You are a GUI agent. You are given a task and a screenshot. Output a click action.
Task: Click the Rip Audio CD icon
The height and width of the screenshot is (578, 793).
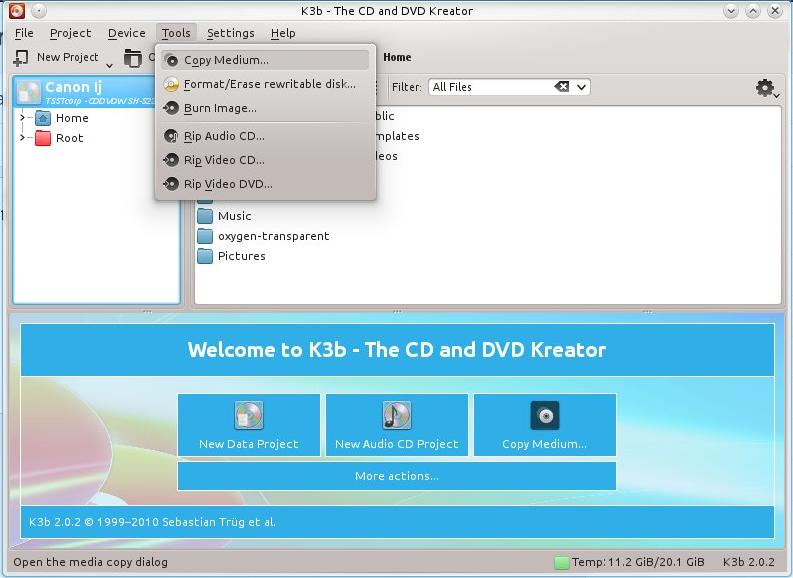click(x=171, y=136)
